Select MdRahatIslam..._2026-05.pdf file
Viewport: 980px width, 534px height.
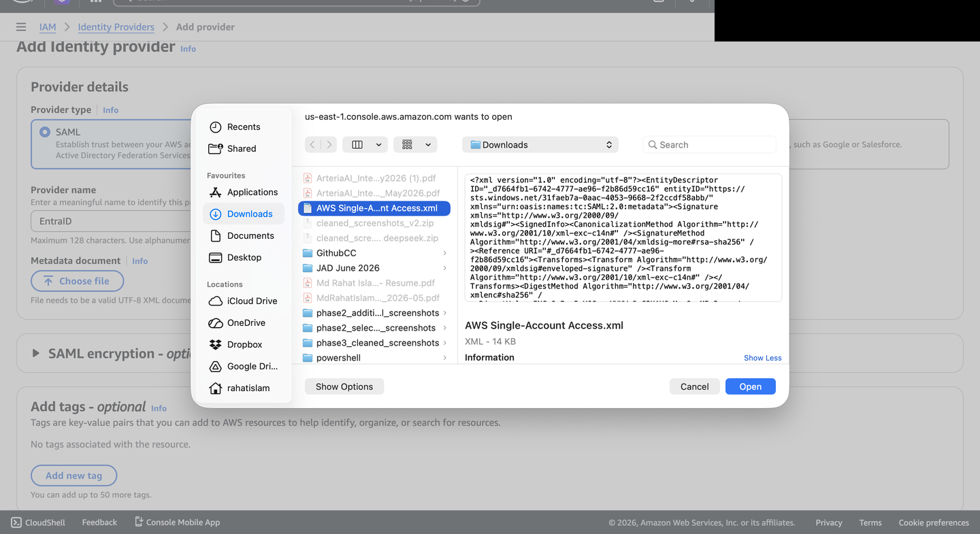tap(374, 298)
